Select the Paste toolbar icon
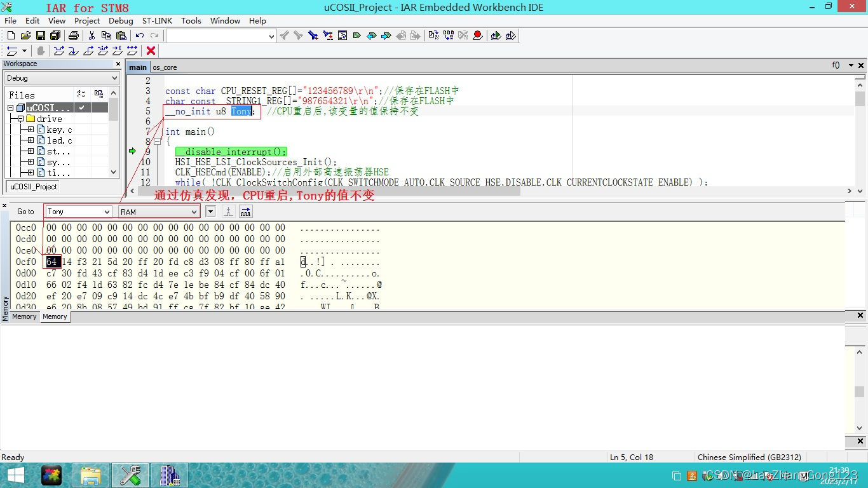Viewport: 868px width, 488px height. pyautogui.click(x=121, y=36)
